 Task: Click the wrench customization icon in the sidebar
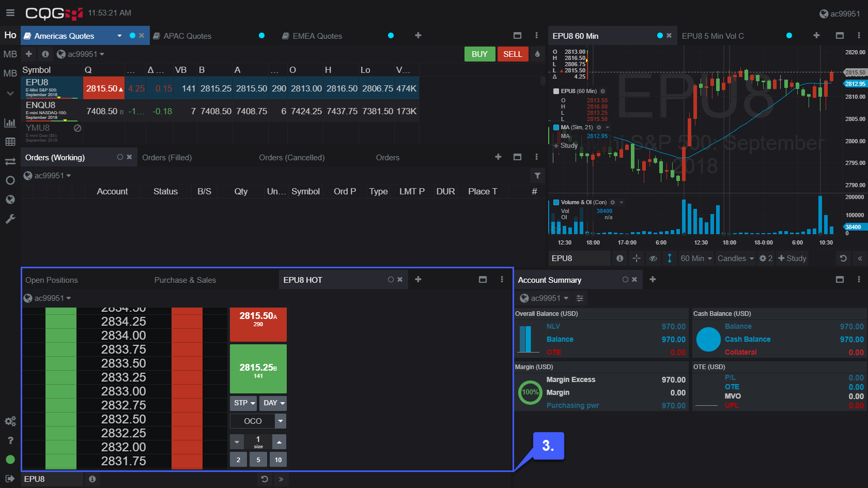10,219
